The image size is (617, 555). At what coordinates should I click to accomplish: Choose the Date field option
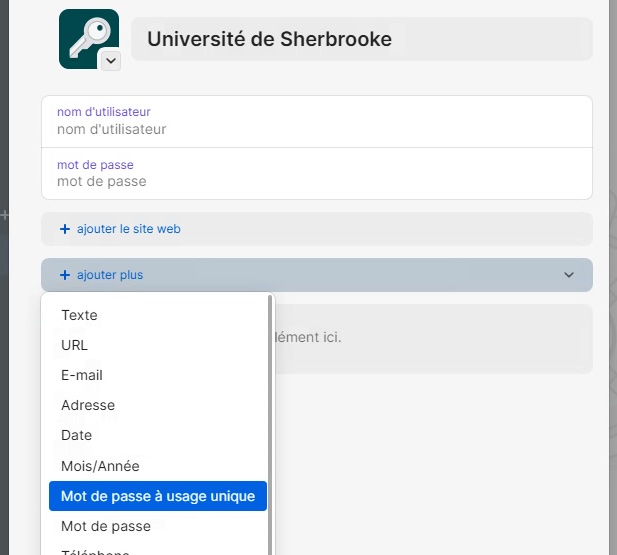pyautogui.click(x=76, y=435)
